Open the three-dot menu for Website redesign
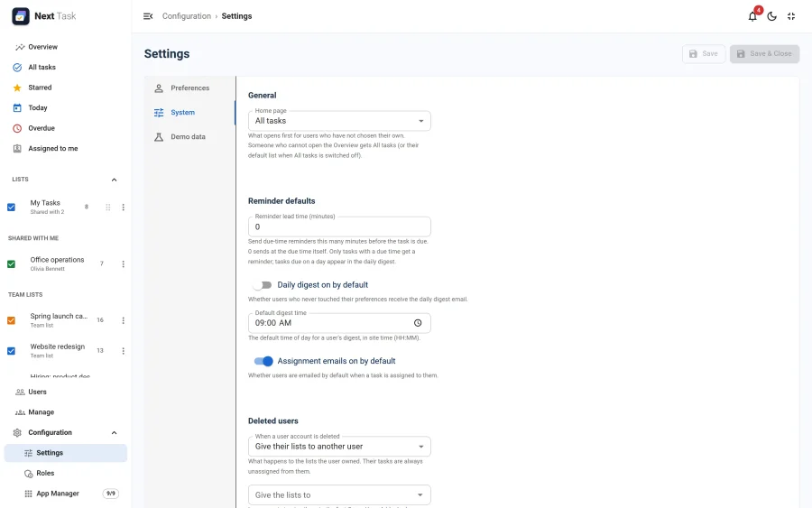 click(x=124, y=351)
